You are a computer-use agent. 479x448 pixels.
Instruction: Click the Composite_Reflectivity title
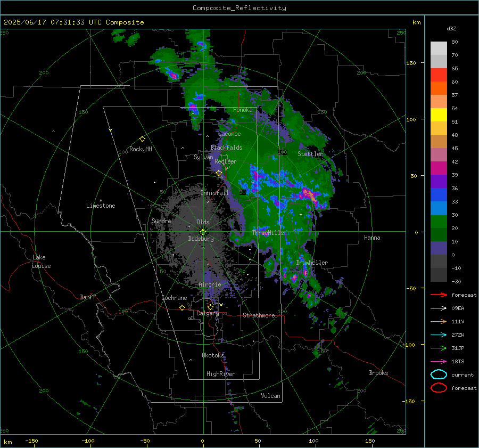coord(240,8)
